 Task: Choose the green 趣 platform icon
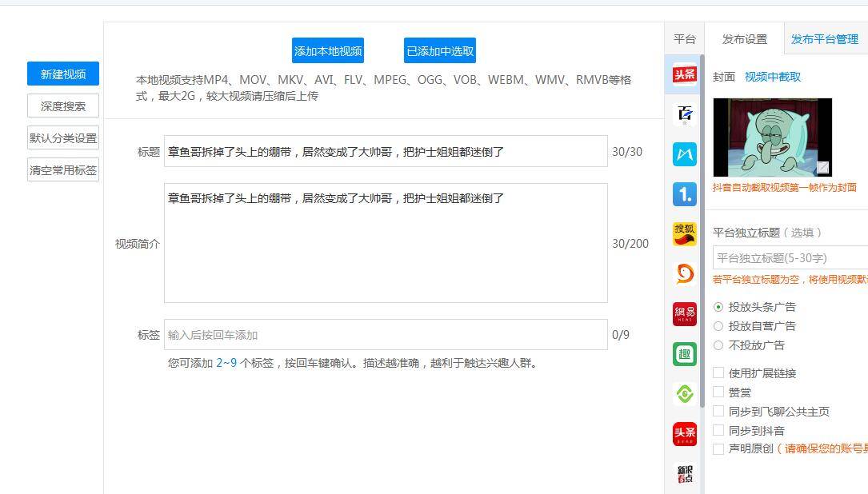(x=684, y=354)
